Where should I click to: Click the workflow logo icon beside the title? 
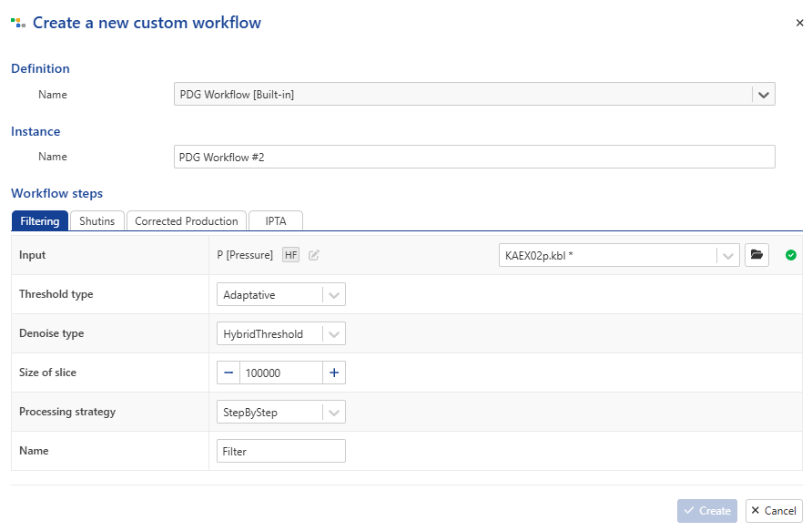click(18, 23)
